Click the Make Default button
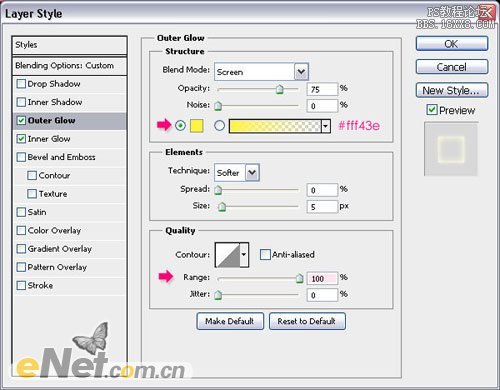The image size is (500, 390). tap(230, 321)
